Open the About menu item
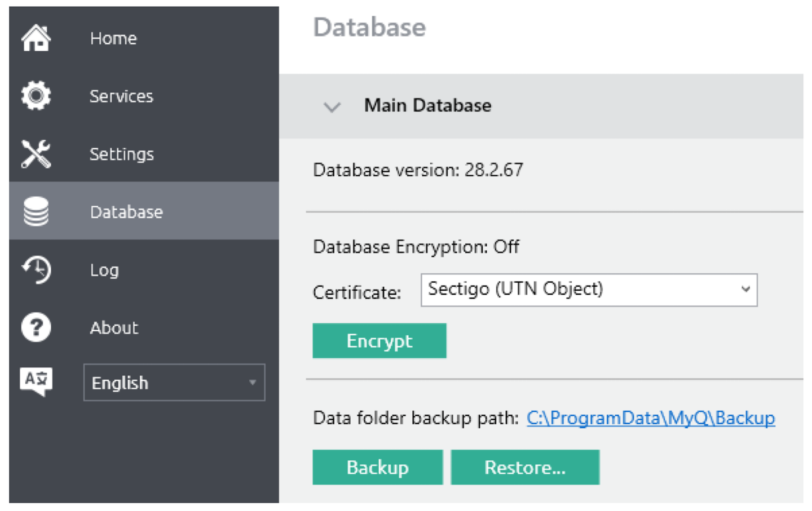 [x=114, y=328]
